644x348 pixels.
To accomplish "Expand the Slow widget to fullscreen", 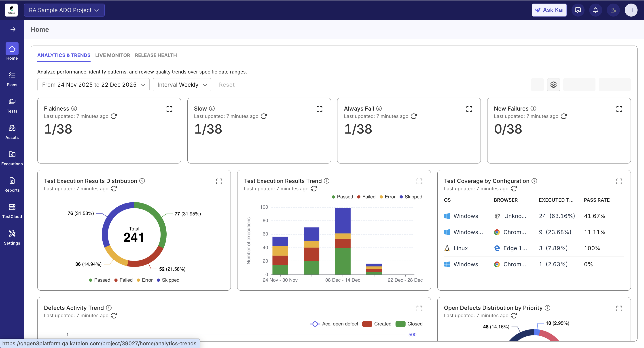I will click(x=319, y=109).
